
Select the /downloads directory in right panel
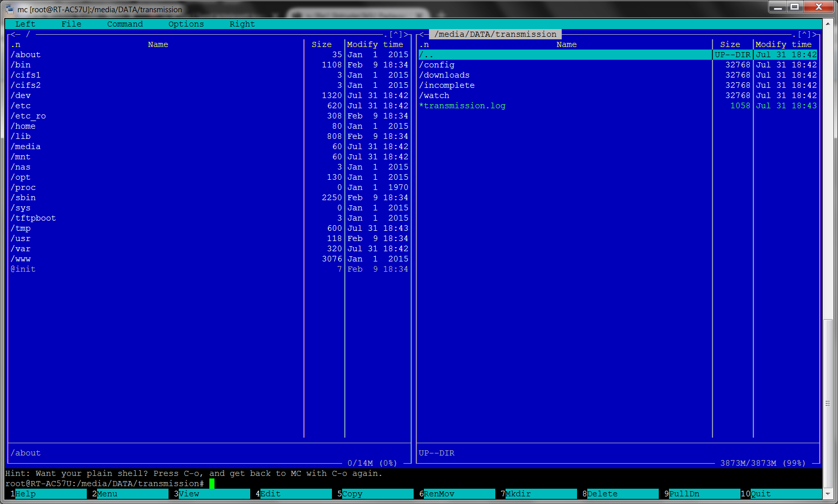pyautogui.click(x=618, y=75)
